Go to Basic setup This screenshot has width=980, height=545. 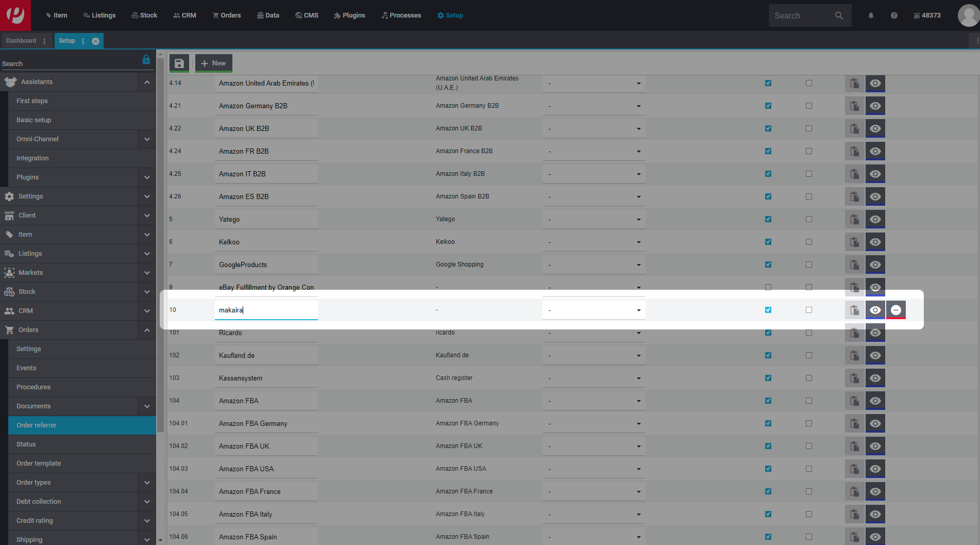(x=82, y=120)
